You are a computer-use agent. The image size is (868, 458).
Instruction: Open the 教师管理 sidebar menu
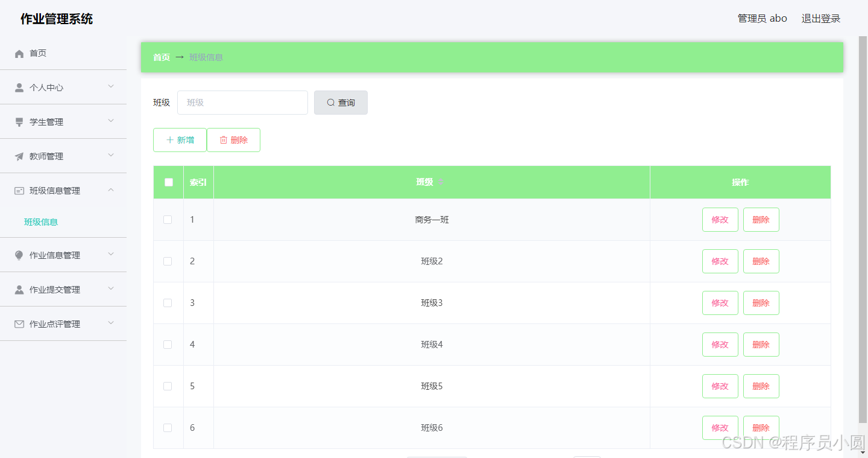[x=63, y=156]
